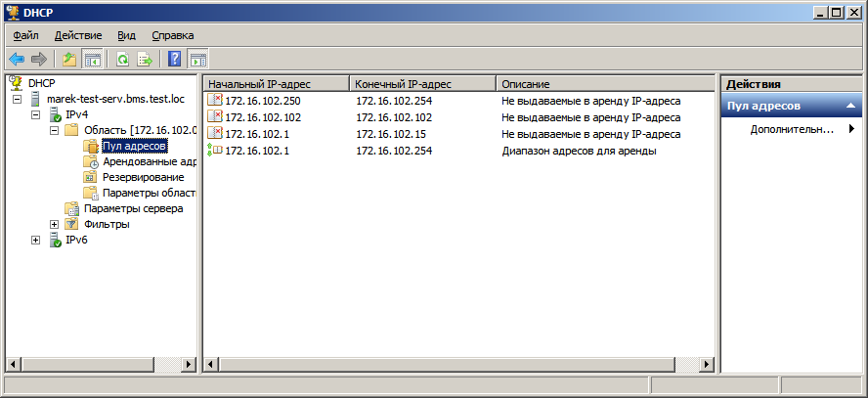Click exclusion icon for 172.16.102.102 row
The width and height of the screenshot is (868, 398).
215,117
